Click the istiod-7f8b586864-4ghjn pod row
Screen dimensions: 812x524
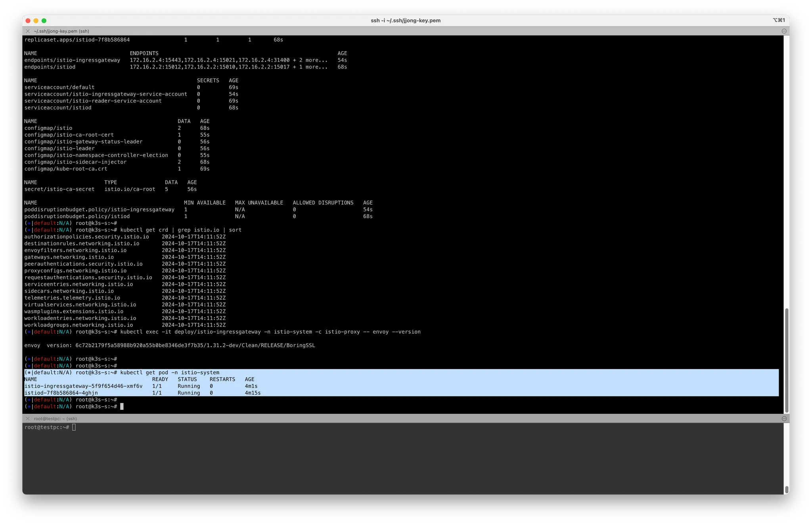61,393
